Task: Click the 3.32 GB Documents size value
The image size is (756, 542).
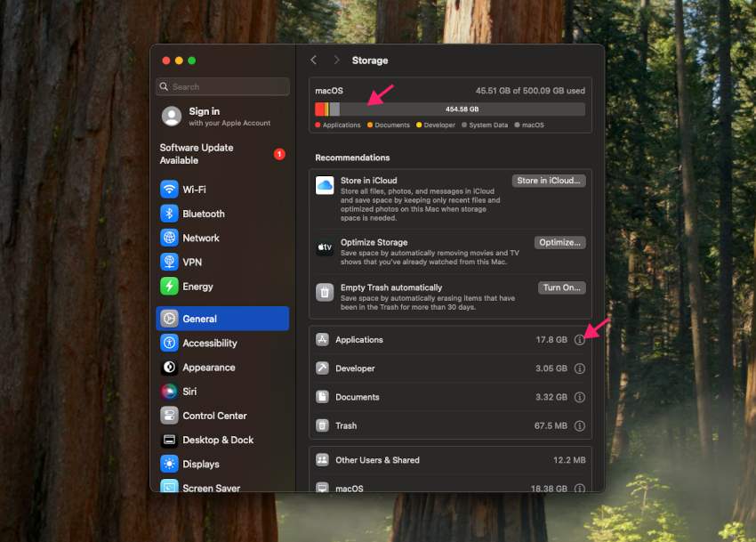Action: click(551, 397)
